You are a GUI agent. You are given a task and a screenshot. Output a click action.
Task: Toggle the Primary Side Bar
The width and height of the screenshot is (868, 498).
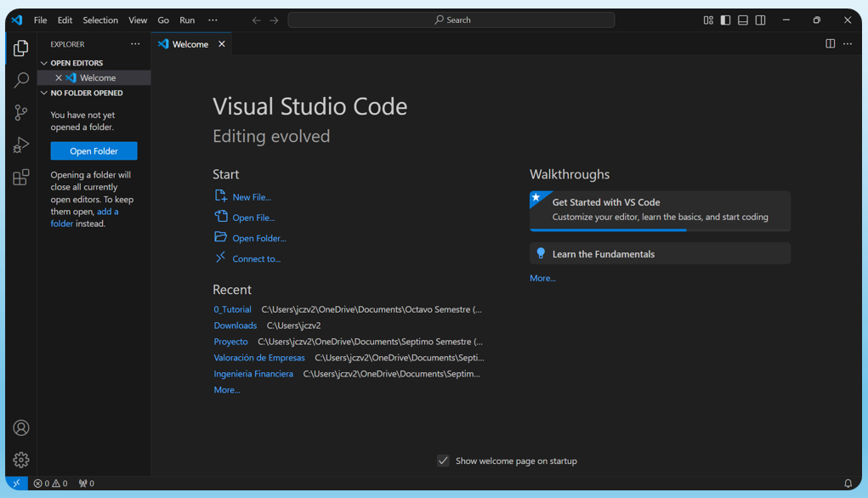tap(726, 20)
